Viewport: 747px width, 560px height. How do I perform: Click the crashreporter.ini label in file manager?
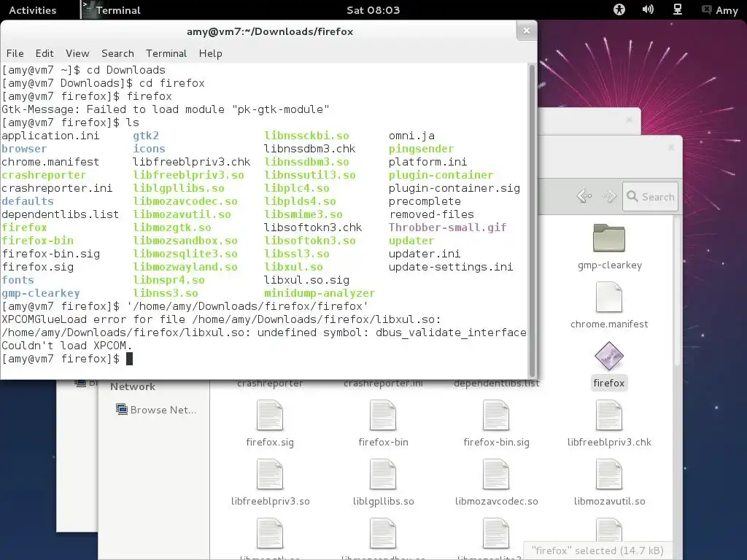383,384
